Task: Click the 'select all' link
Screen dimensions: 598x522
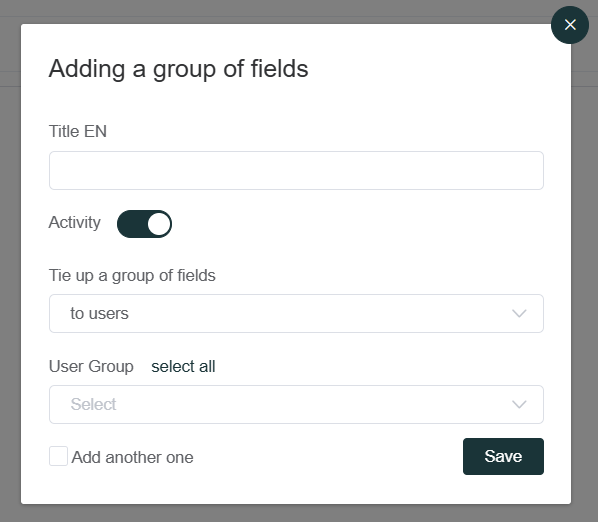Action: (x=183, y=366)
